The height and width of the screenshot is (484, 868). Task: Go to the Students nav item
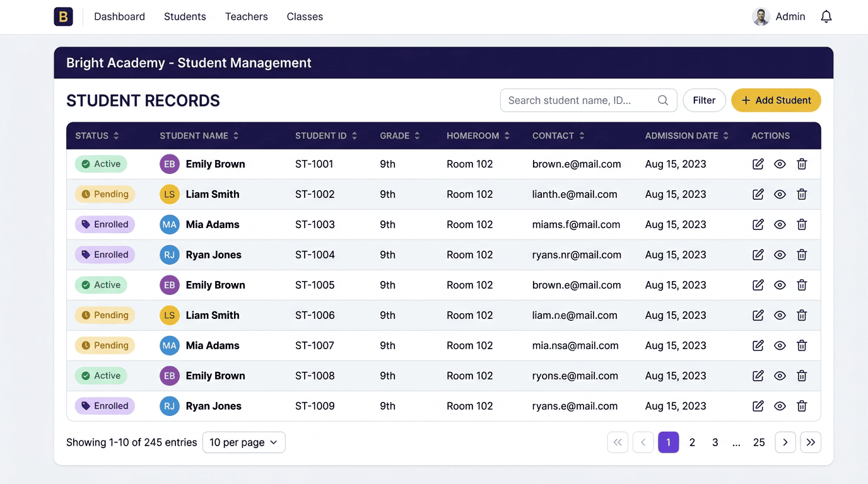(185, 16)
